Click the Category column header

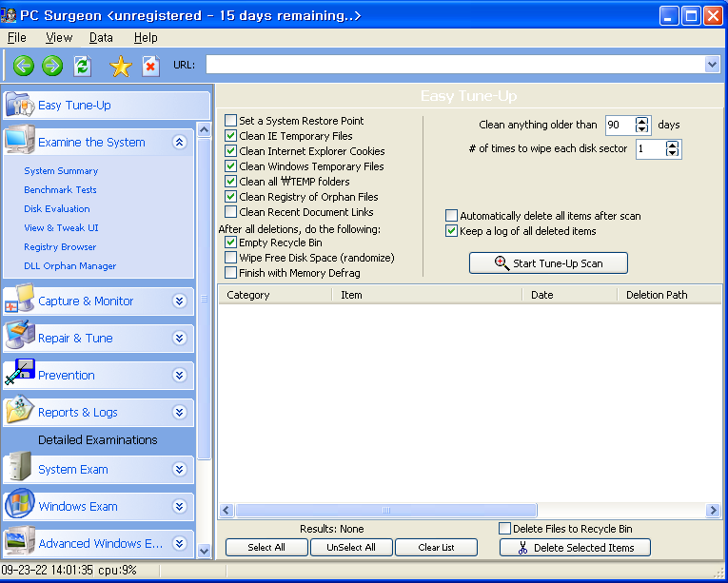pos(275,295)
